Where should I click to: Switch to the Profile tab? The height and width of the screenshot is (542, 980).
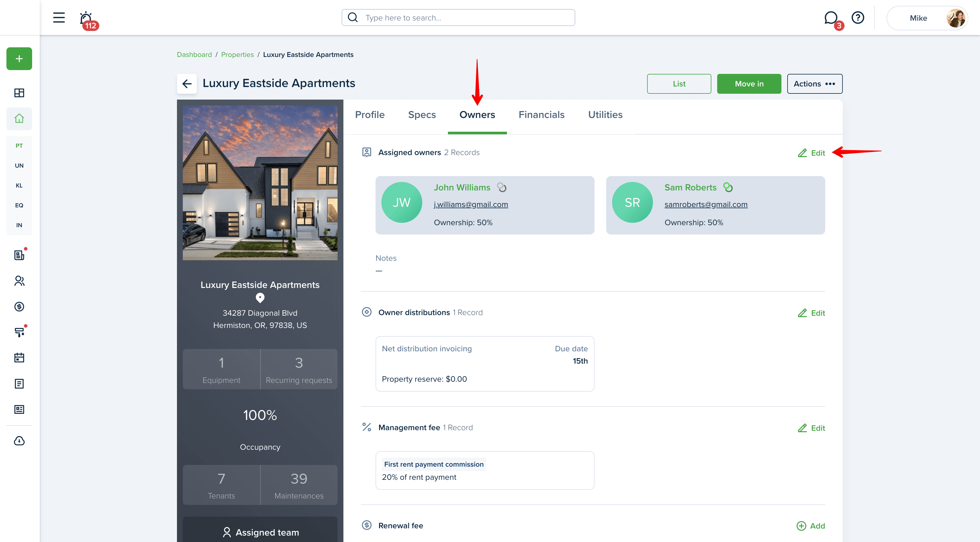369,114
